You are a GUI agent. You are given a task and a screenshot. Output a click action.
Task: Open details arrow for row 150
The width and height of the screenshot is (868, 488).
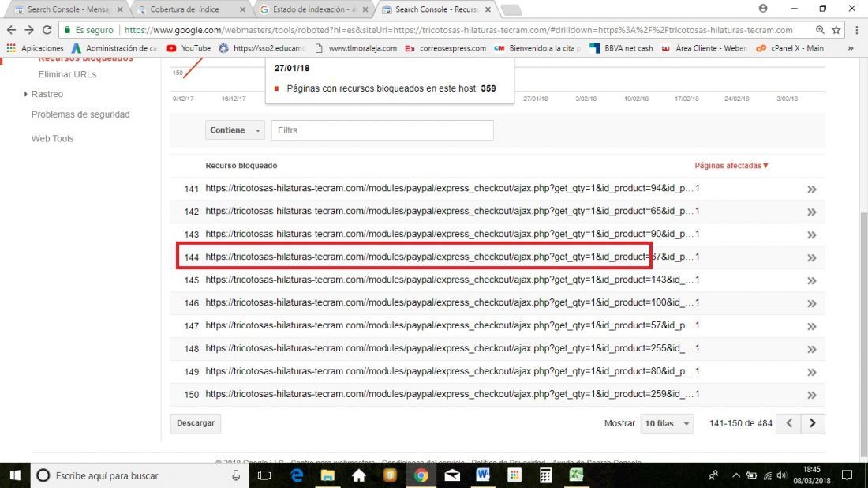pyautogui.click(x=811, y=395)
